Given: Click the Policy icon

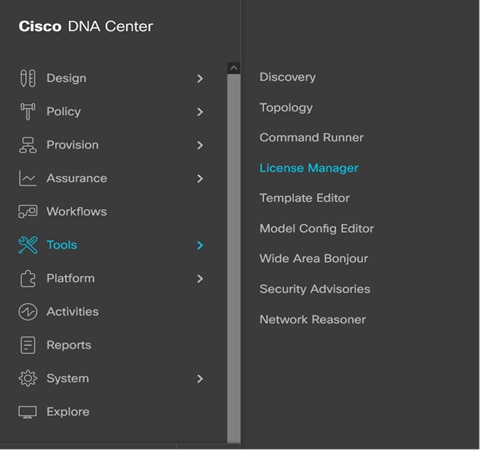Looking at the screenshot, I should pos(28,111).
